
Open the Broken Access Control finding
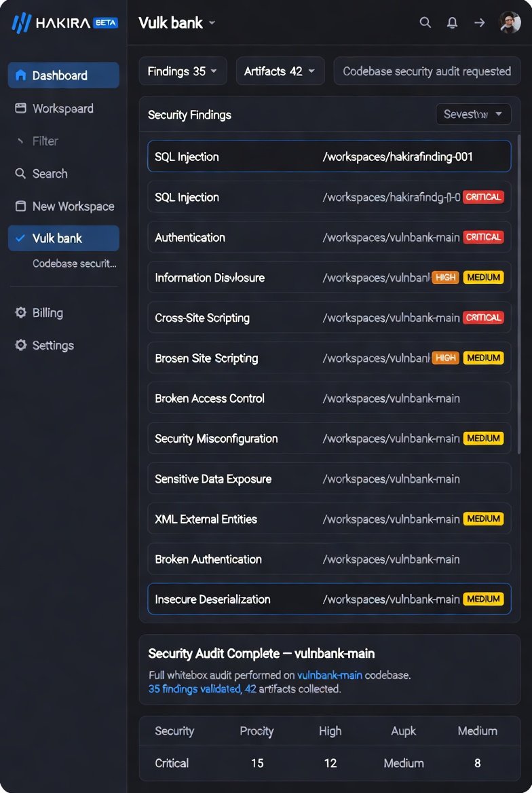329,398
